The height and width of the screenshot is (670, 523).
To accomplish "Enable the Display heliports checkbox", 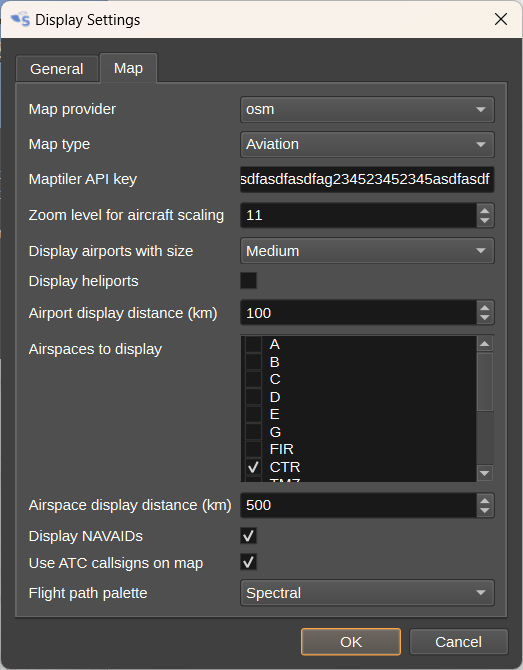I will point(248,281).
